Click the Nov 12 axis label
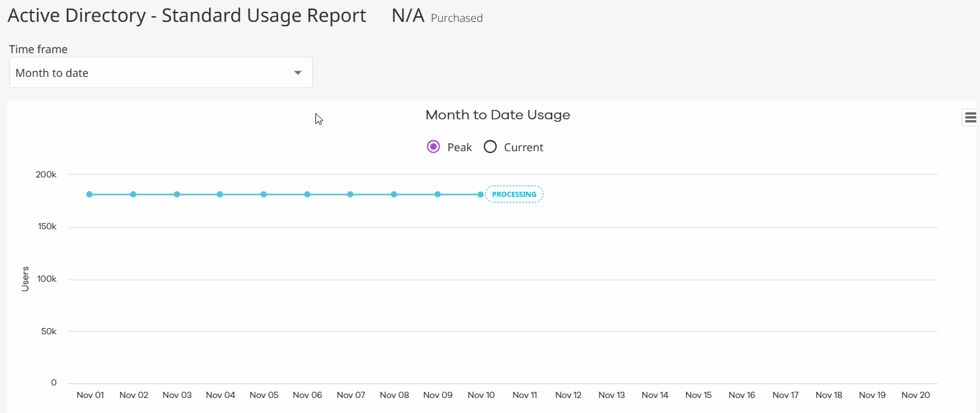Screen dimensions: 980x413 568,395
